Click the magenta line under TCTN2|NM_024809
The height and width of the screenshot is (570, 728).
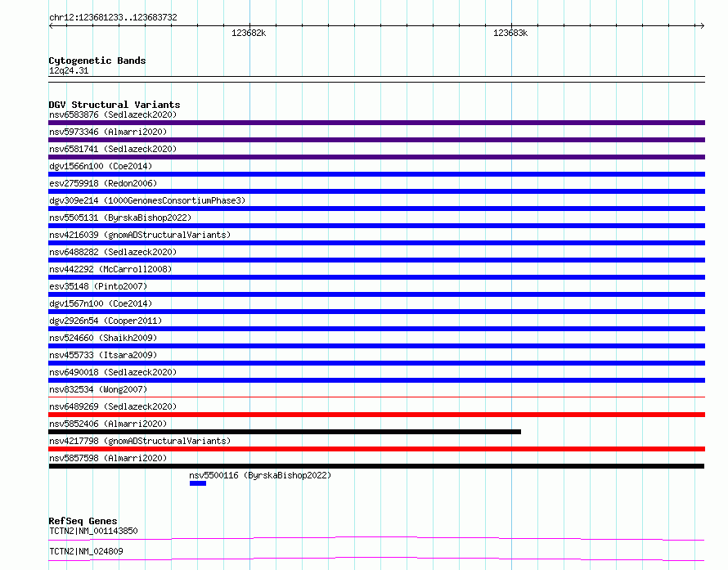click(x=376, y=559)
